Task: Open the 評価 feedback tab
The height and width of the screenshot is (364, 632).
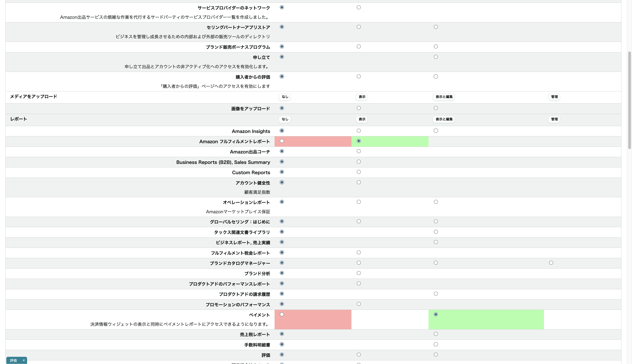Action: pyautogui.click(x=14, y=360)
